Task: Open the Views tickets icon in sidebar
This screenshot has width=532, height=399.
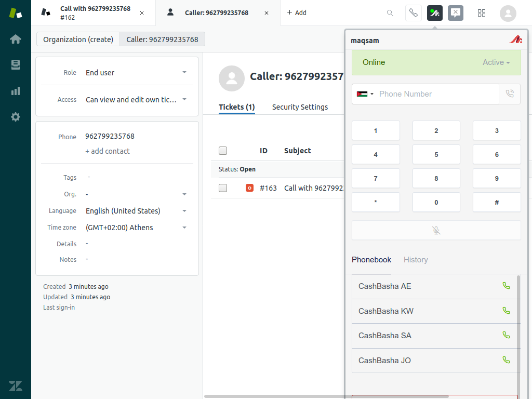Action: [x=16, y=65]
